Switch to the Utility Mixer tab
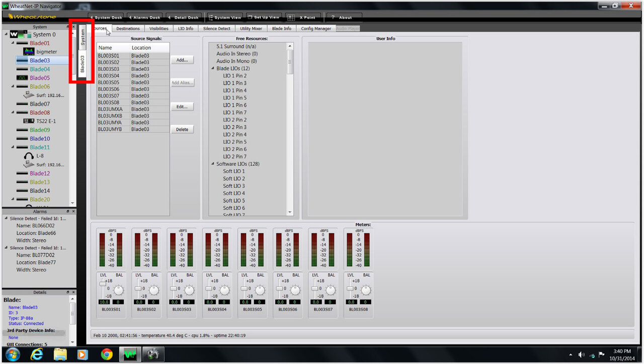The width and height of the screenshot is (644, 364). [251, 29]
